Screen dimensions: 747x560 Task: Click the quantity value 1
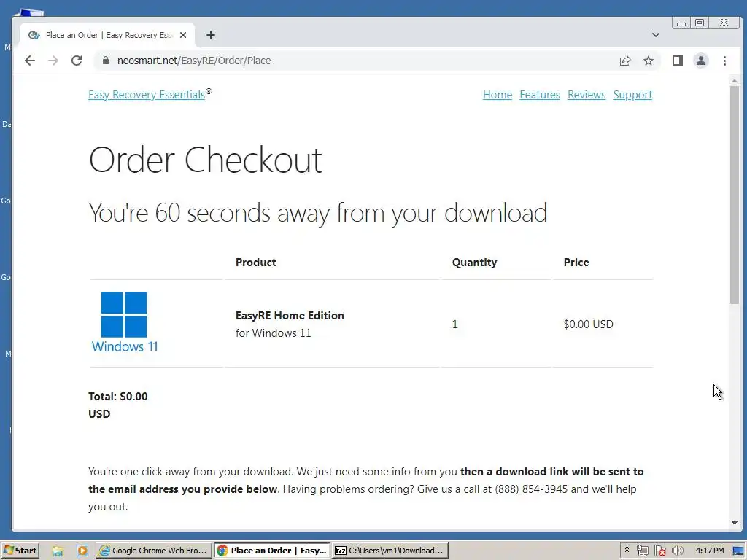455,324
